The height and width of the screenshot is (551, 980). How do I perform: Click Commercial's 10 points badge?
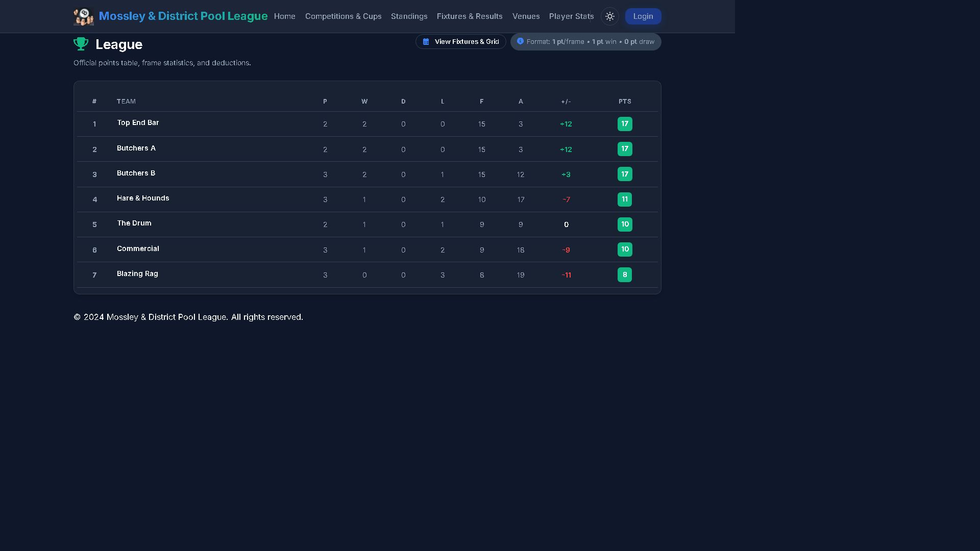point(625,249)
